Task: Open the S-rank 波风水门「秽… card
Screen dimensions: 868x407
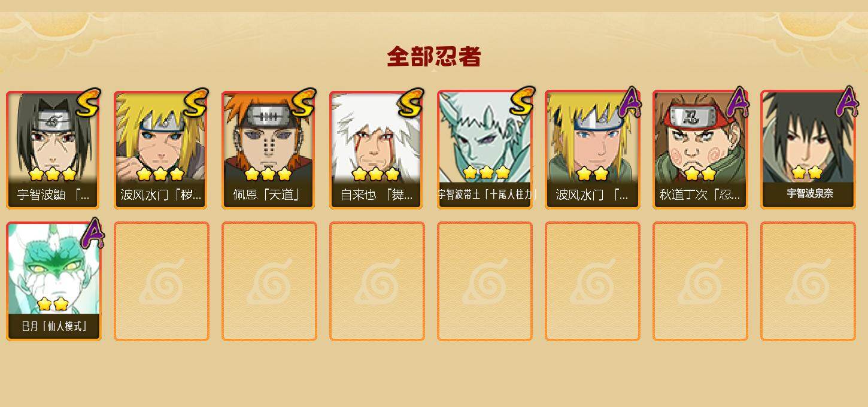Action: [x=160, y=150]
